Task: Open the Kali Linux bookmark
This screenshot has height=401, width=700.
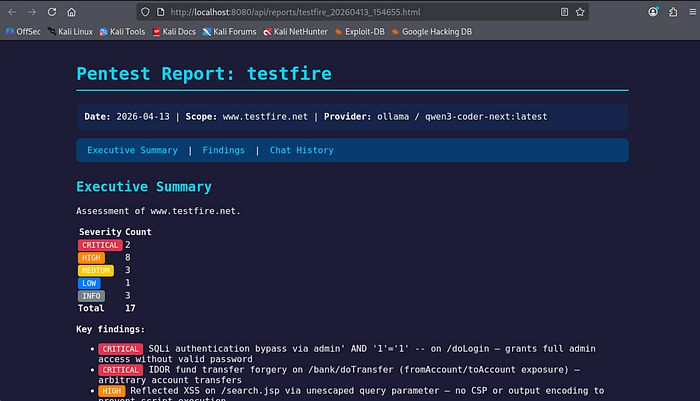Action: 70,32
